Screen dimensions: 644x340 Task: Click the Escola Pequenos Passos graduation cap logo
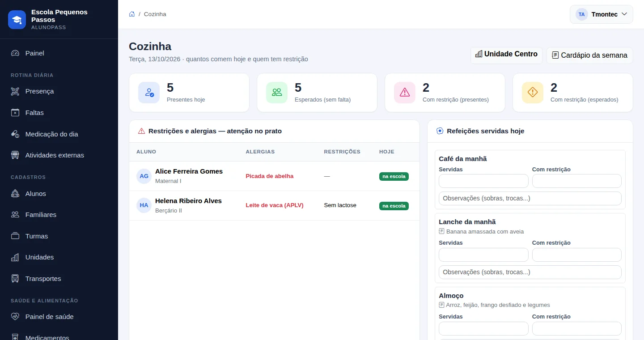click(17, 20)
